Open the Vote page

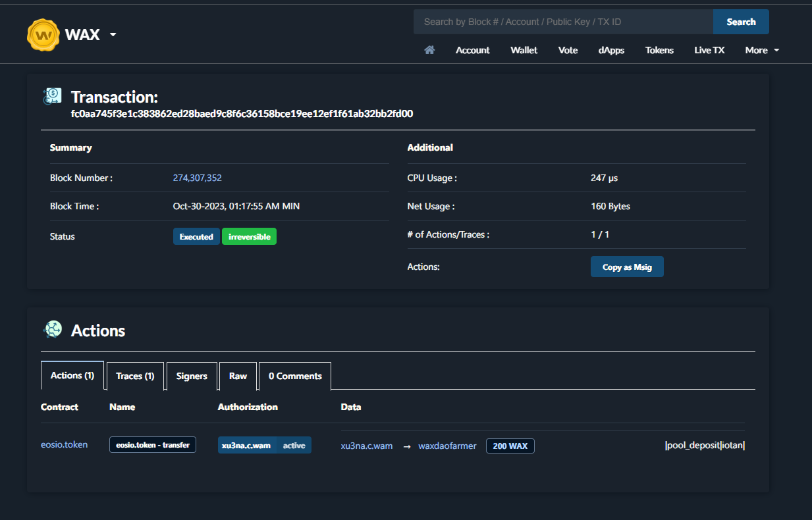(568, 50)
